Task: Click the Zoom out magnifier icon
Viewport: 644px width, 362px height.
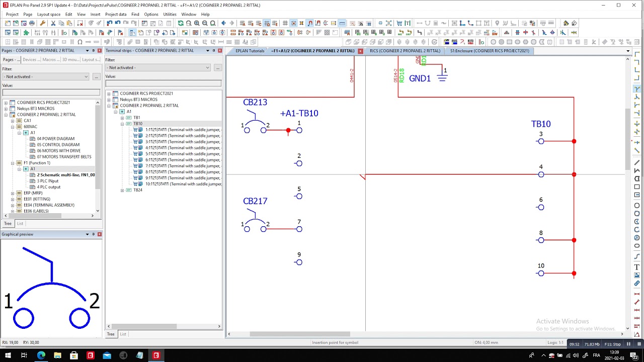Action: pos(205,23)
